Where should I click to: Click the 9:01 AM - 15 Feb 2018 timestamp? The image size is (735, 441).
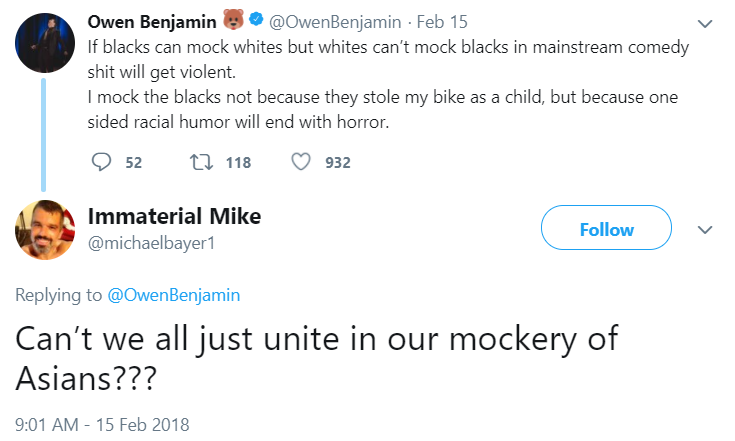click(102, 425)
